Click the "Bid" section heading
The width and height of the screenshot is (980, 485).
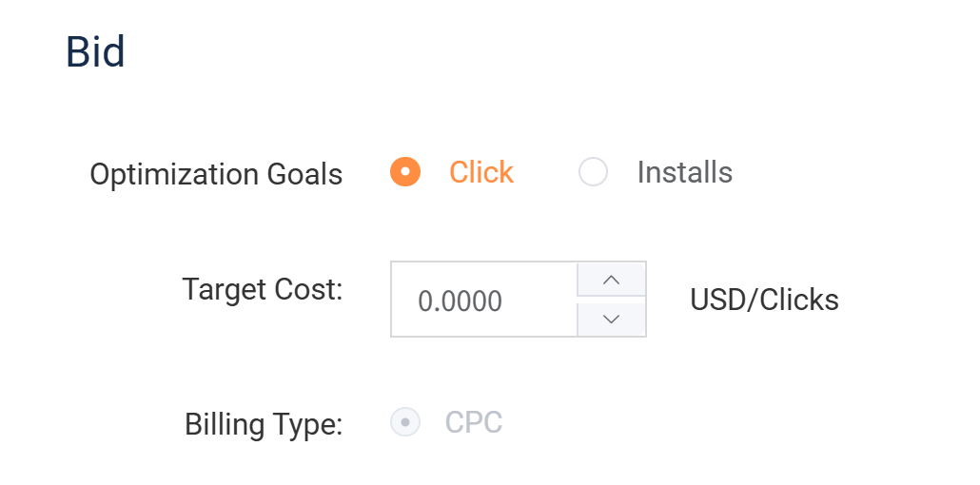95,51
